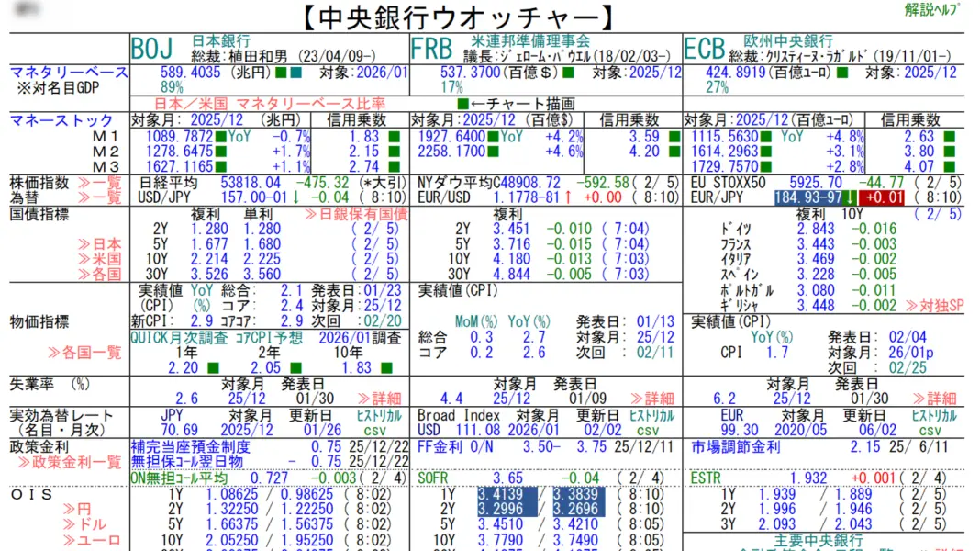Open ≫対独SP spread link
Image resolution: width=980 pixels, height=551 pixels.
tap(934, 306)
